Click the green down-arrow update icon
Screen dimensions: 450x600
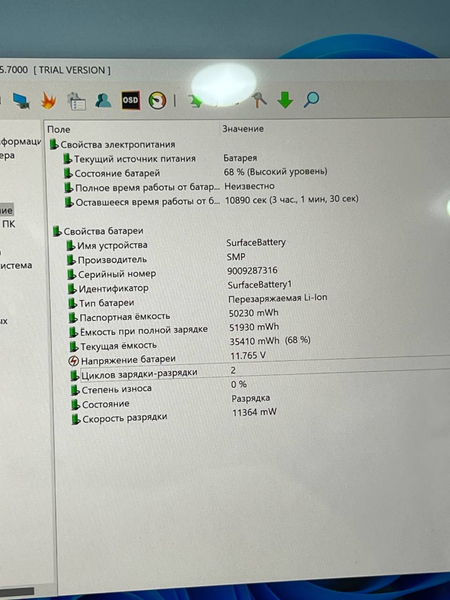click(x=285, y=100)
